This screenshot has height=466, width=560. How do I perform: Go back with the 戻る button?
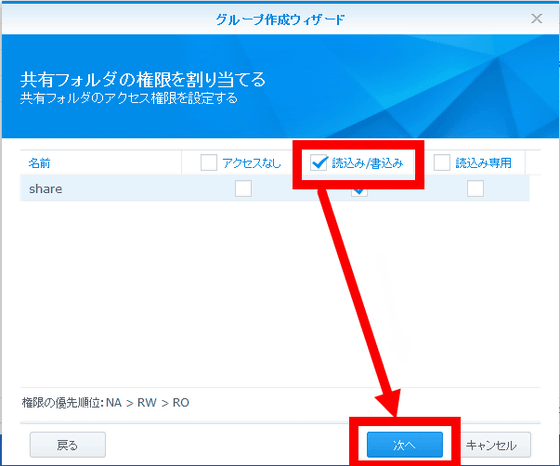pyautogui.click(x=68, y=445)
